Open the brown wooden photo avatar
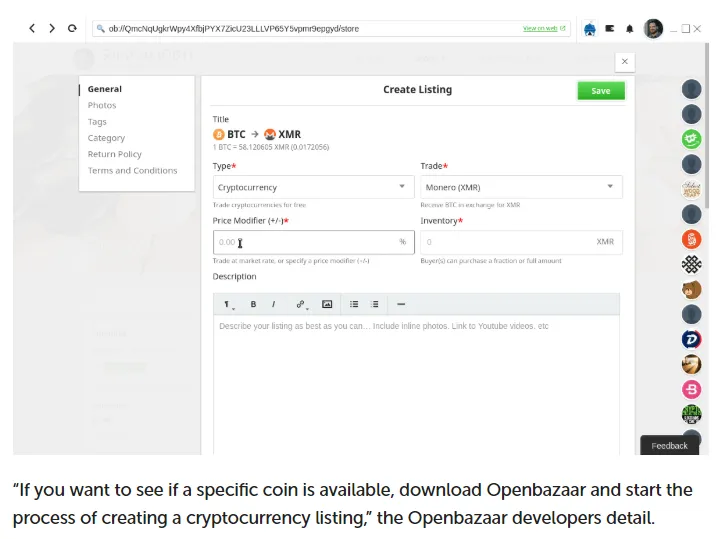 pyautogui.click(x=691, y=364)
